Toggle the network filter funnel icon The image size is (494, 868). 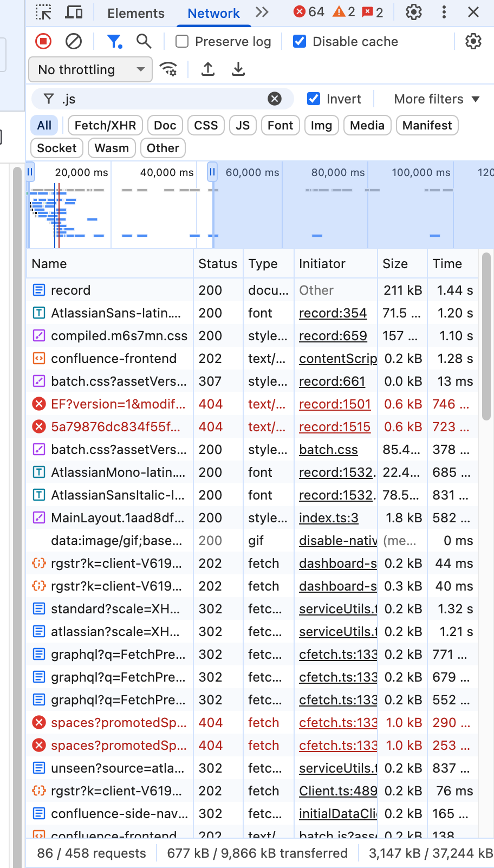click(x=114, y=41)
